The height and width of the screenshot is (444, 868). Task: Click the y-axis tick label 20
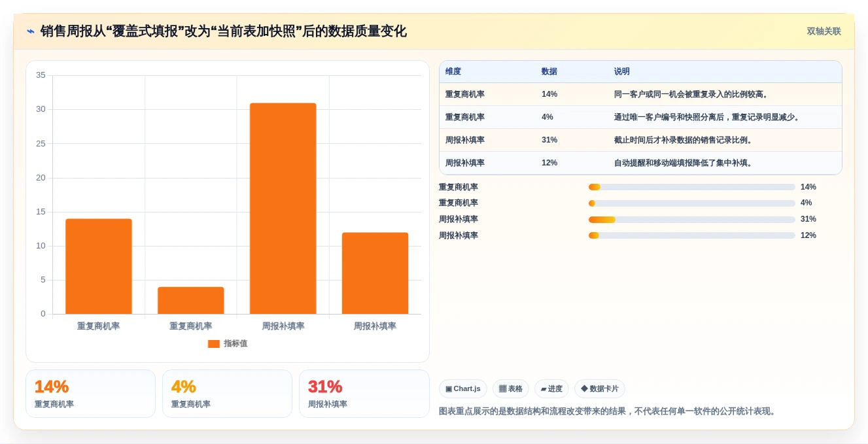pyautogui.click(x=41, y=177)
